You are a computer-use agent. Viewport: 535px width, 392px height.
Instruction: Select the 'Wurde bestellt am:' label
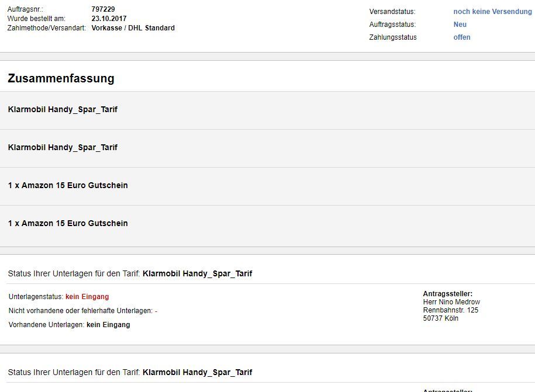tap(36, 19)
